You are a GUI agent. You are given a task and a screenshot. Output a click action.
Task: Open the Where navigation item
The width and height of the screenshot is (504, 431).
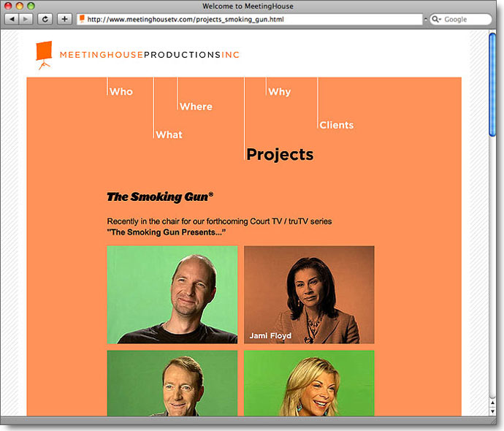(196, 107)
